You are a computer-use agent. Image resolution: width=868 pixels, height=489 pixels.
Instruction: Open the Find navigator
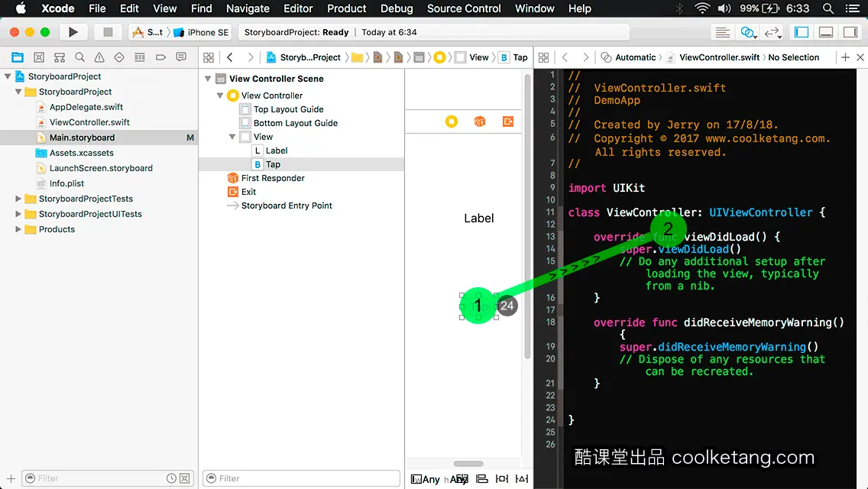point(79,57)
